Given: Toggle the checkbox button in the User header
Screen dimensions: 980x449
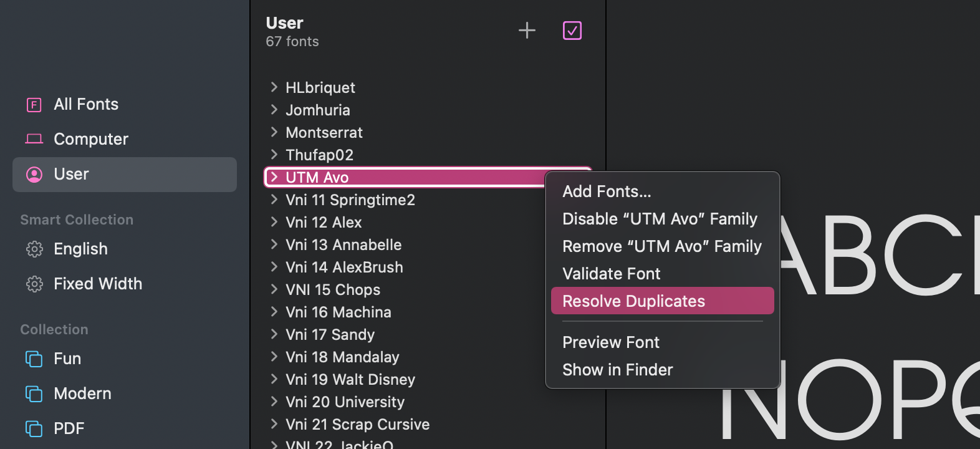Looking at the screenshot, I should (x=572, y=31).
